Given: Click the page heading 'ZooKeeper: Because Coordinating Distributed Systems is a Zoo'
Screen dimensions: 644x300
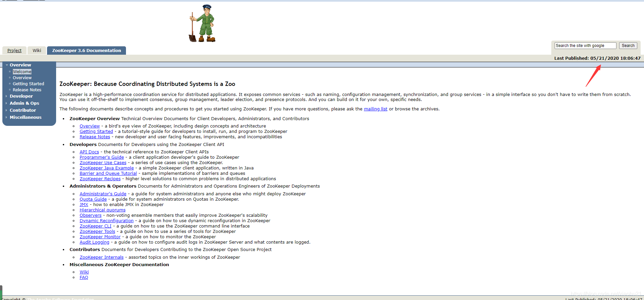Looking at the screenshot, I should tap(147, 84).
